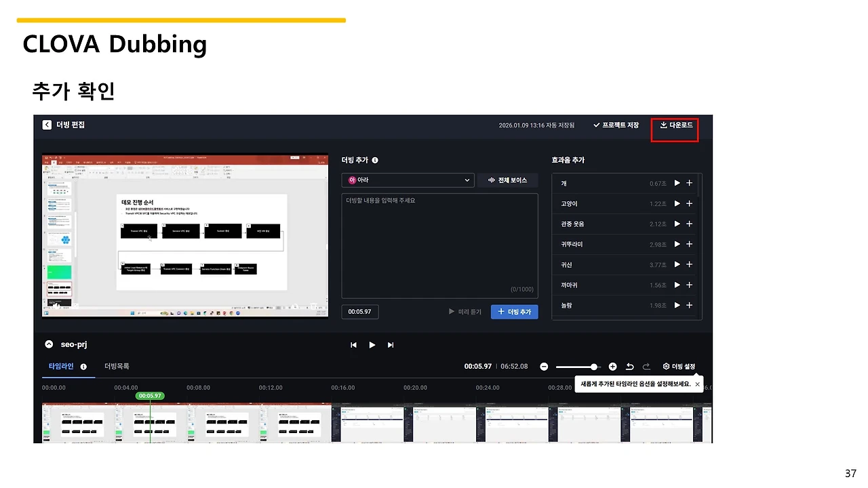The width and height of the screenshot is (868, 488).
Task: Play the 까마귀 sound effect
Action: coord(677,285)
